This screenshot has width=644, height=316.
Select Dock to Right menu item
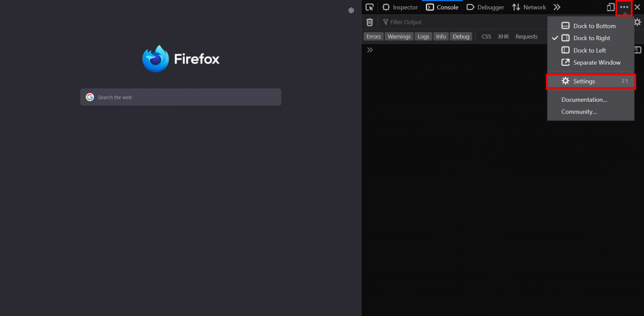(591, 38)
